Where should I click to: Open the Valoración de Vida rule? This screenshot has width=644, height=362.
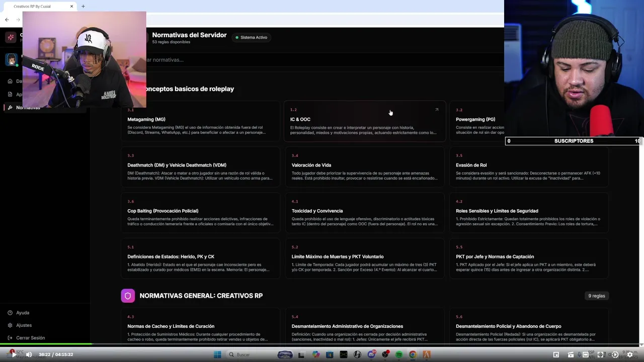365,167
